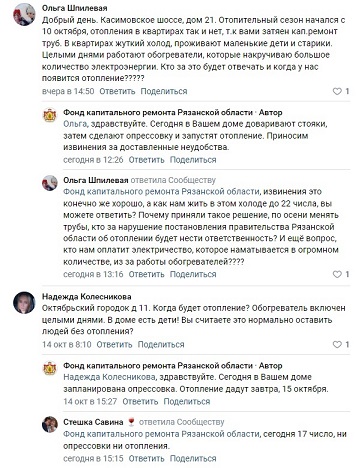Reply to the Фонд comment from сегодня в 12:26

[x=146, y=160]
